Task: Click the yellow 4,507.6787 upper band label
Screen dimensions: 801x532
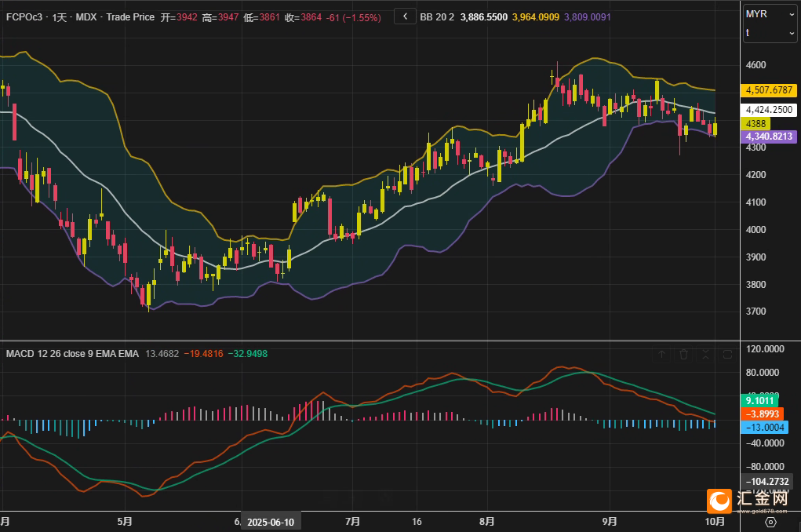Action: click(x=769, y=90)
